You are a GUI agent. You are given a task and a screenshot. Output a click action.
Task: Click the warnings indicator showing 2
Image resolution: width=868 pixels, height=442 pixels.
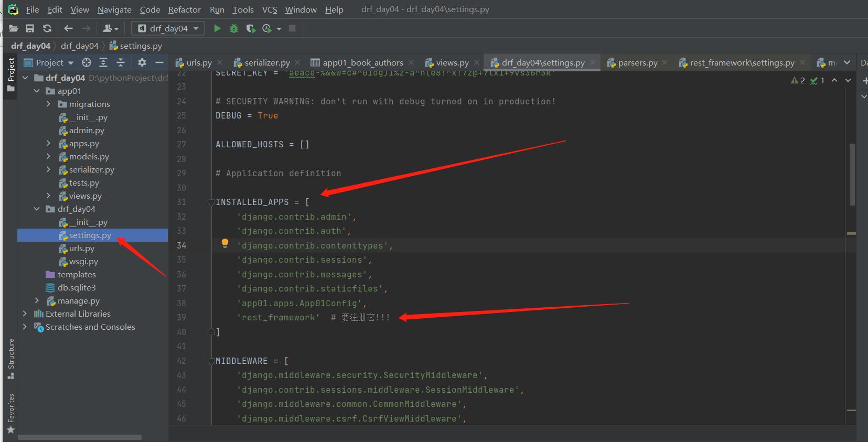[x=798, y=80]
